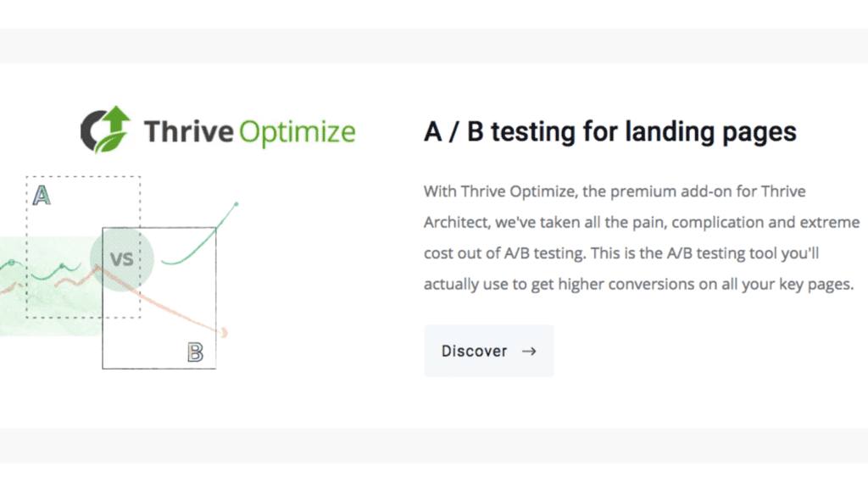Click the green upward arrow in logo
Image resolution: width=868 pixels, height=488 pixels.
[x=117, y=119]
